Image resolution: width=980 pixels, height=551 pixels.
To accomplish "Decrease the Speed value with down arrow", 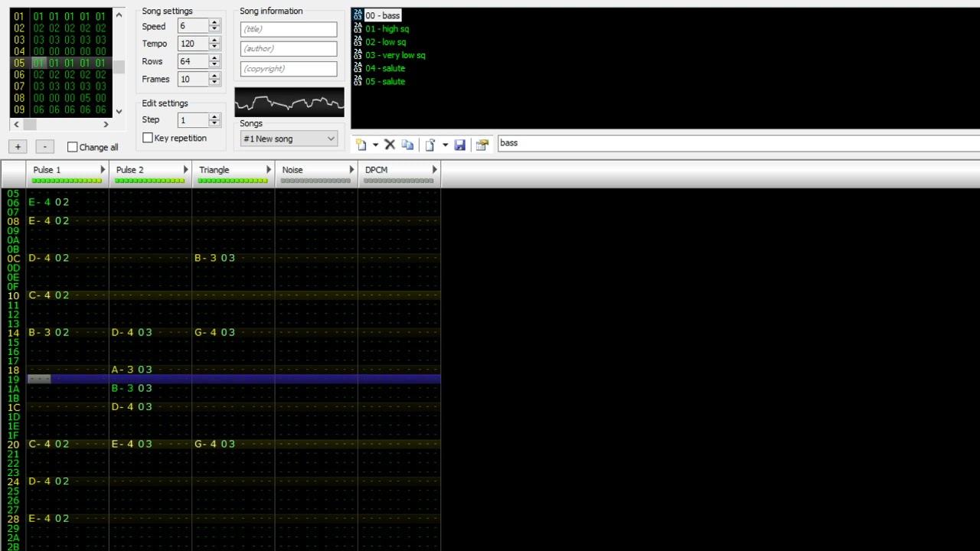I will point(214,30).
